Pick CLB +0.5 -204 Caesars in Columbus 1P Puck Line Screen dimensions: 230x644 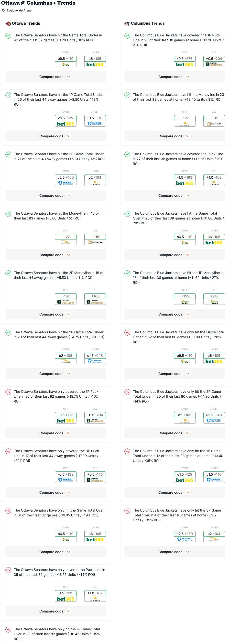(214, 62)
